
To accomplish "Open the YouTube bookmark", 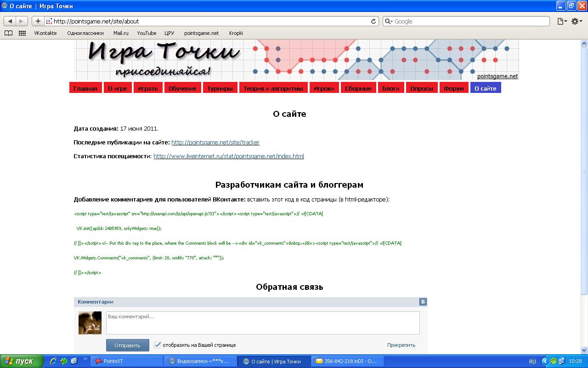I will pos(147,33).
